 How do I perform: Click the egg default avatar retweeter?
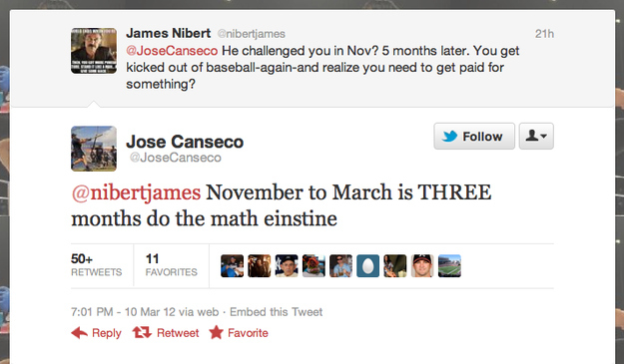pos(367,265)
